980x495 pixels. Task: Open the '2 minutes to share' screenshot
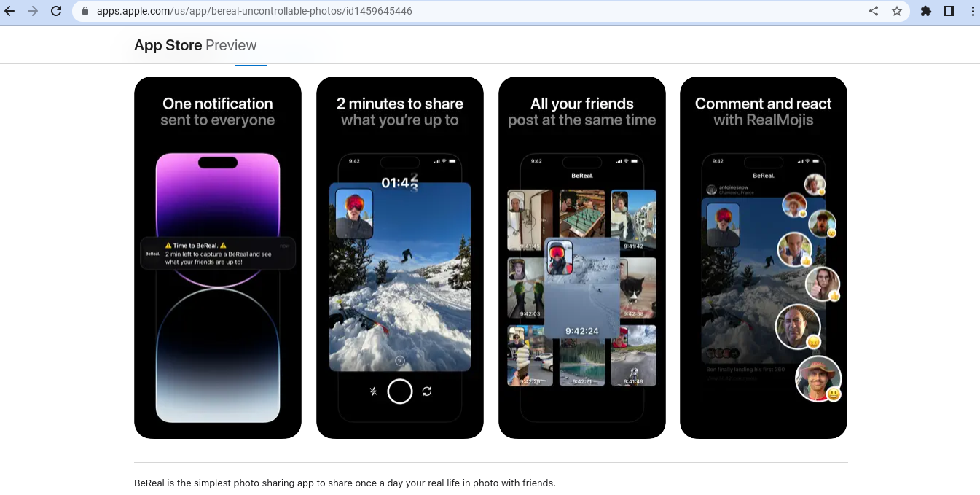[400, 257]
